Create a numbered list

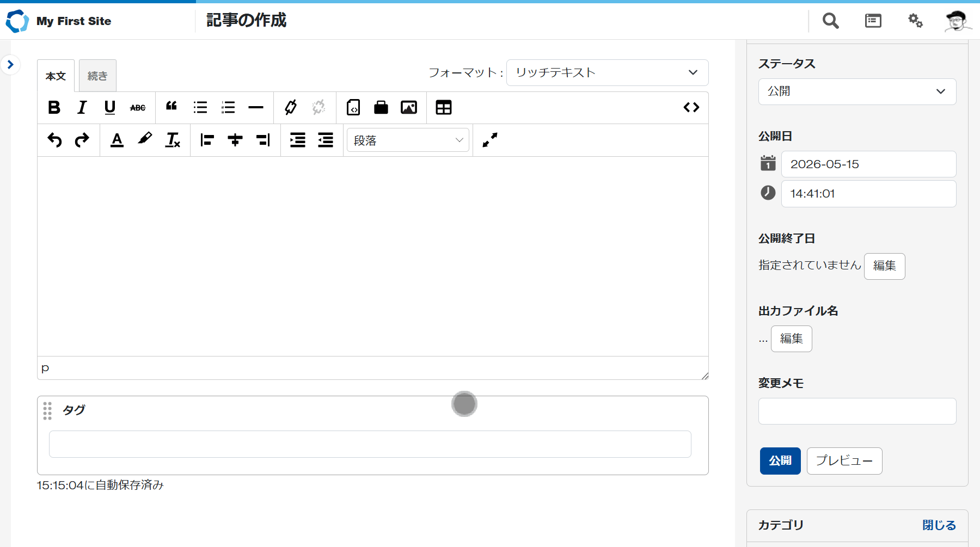pyautogui.click(x=228, y=107)
